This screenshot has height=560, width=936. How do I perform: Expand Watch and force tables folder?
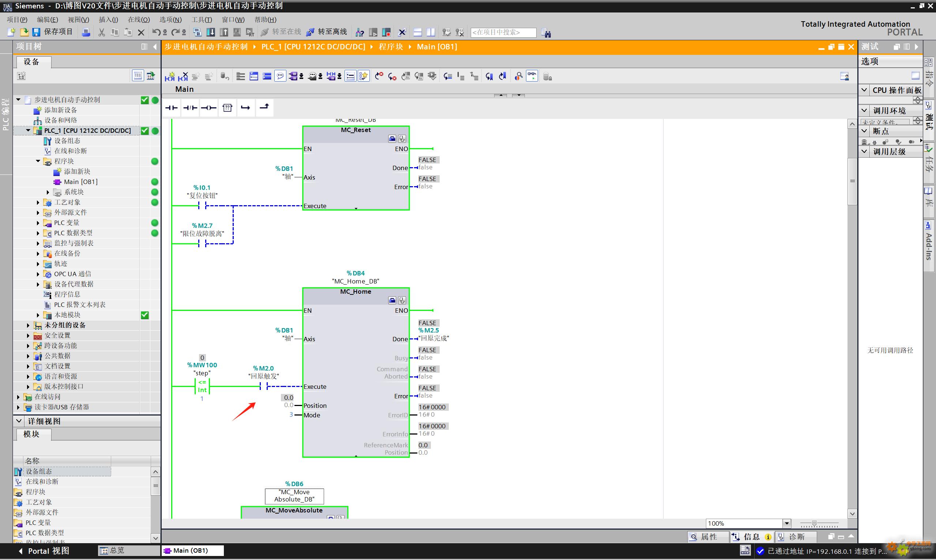tap(38, 243)
